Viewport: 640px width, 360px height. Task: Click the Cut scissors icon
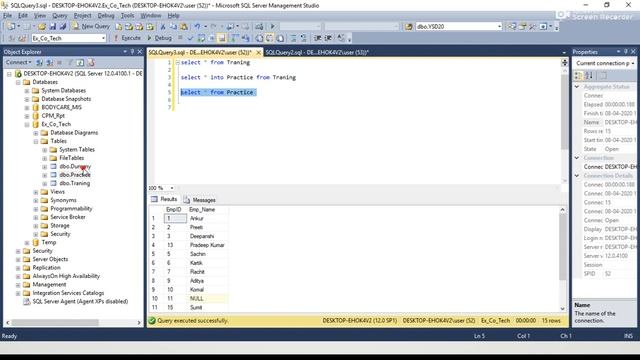click(162, 27)
